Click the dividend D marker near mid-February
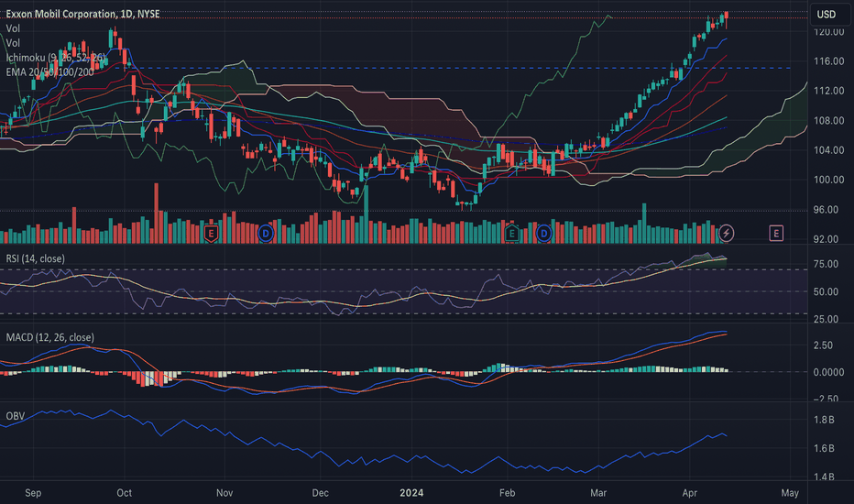 coord(543,234)
